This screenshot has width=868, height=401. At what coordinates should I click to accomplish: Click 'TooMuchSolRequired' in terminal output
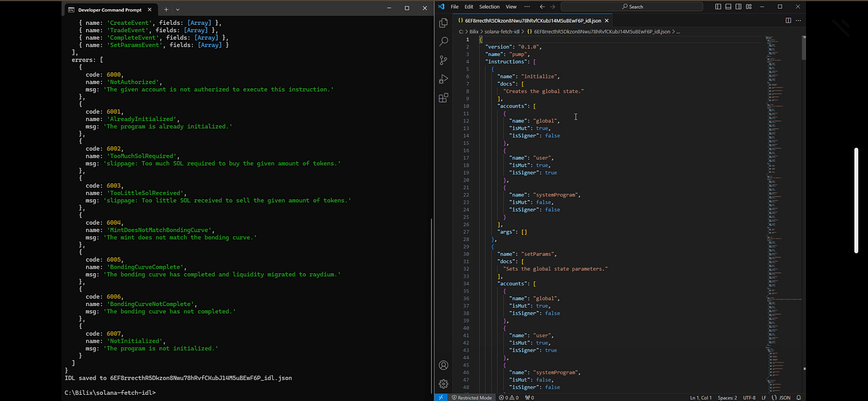click(x=143, y=156)
